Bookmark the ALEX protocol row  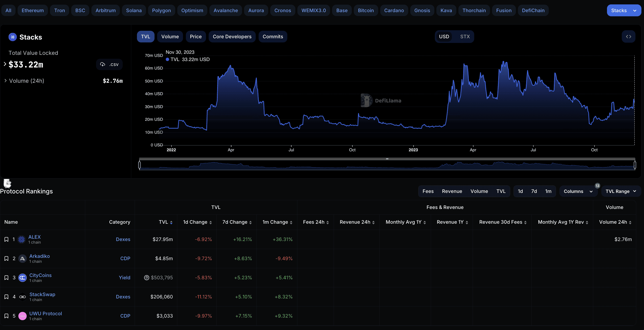pos(6,239)
